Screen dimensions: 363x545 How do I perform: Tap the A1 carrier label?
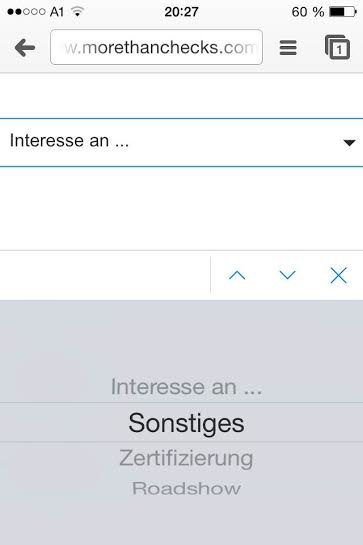point(57,12)
